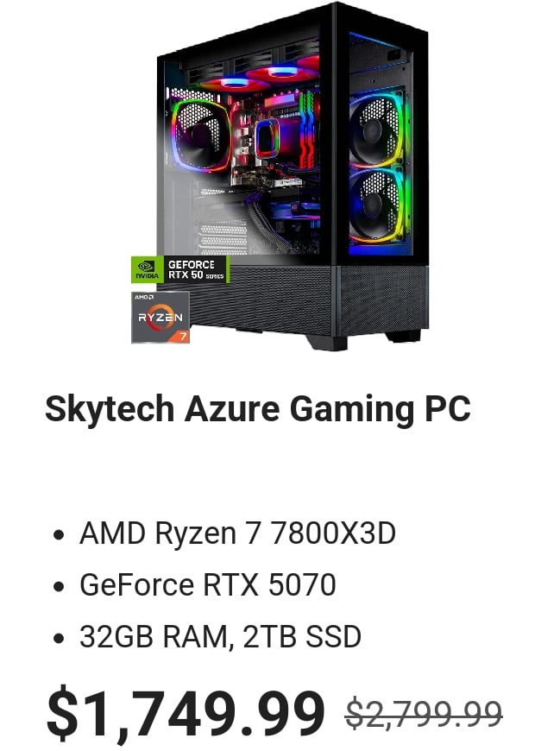Click the 32GB RAM, 2TB SSD spec
This screenshot has width=560, height=751.
(x=220, y=636)
